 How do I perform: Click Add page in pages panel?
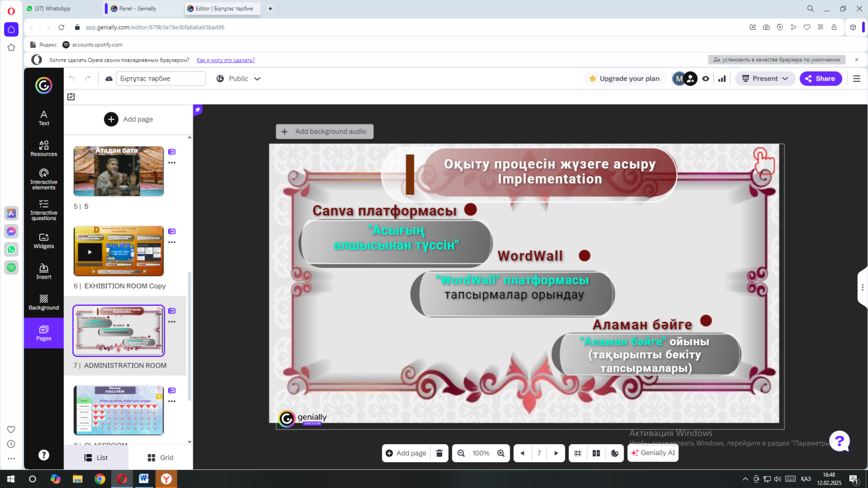[x=128, y=119]
